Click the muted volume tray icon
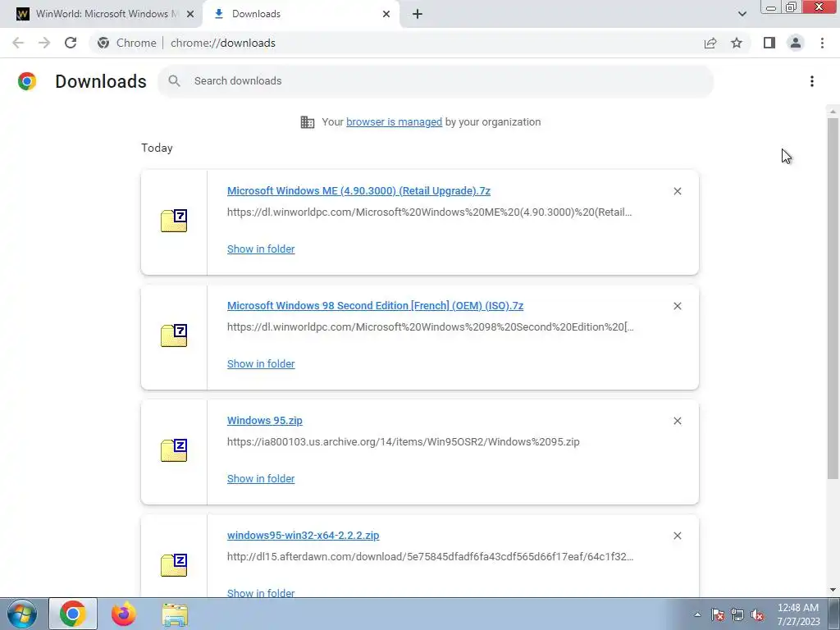This screenshot has height=630, width=840. [757, 615]
